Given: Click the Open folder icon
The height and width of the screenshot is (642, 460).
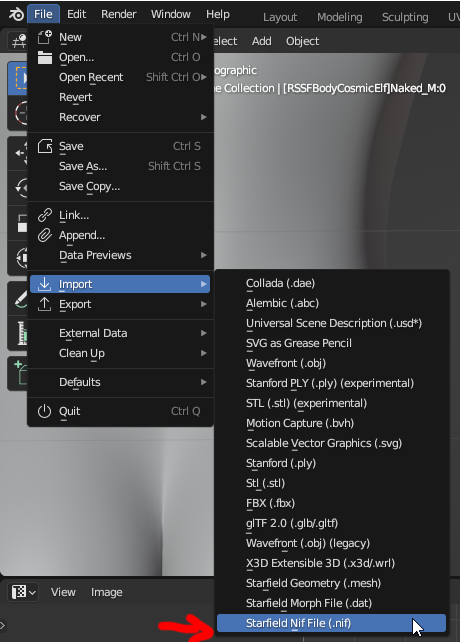Looking at the screenshot, I should pyautogui.click(x=45, y=57).
